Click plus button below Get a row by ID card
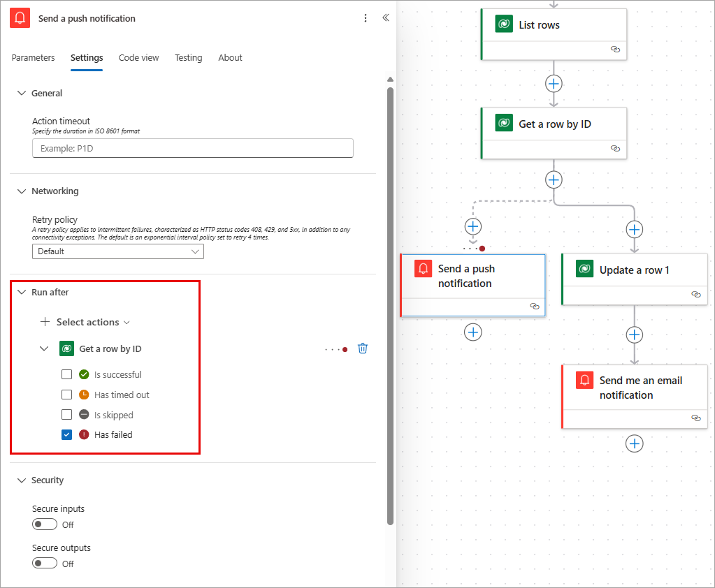715x588 pixels. click(554, 180)
